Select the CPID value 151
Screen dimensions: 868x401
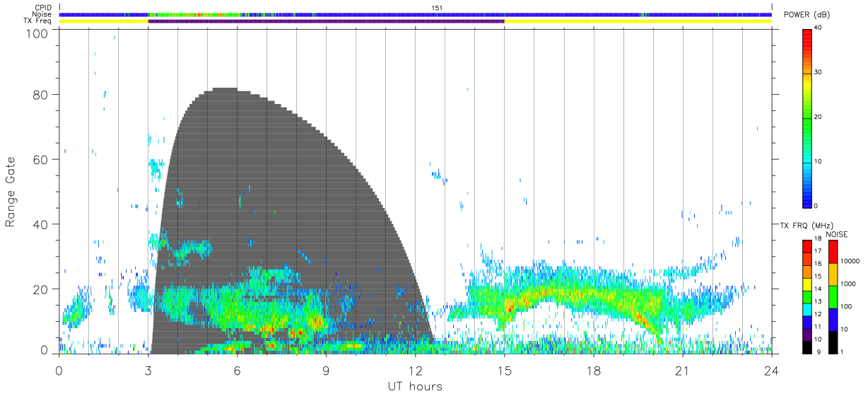[437, 8]
